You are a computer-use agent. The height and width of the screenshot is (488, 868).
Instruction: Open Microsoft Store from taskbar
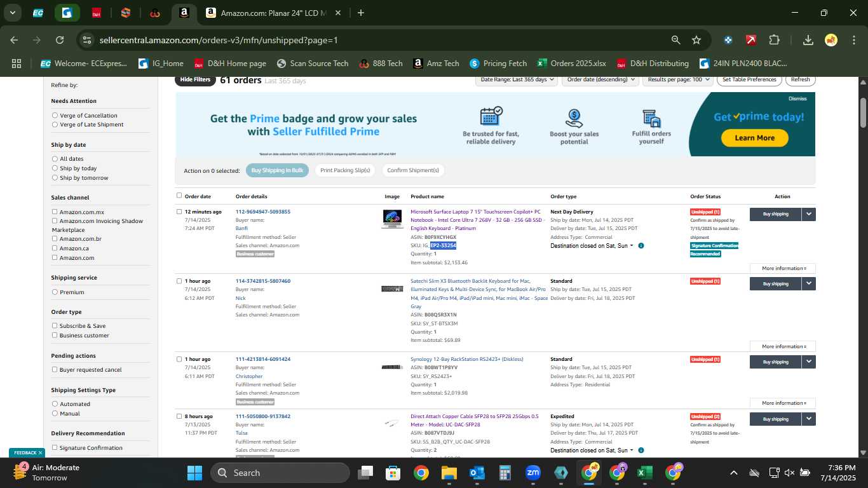tap(393, 473)
